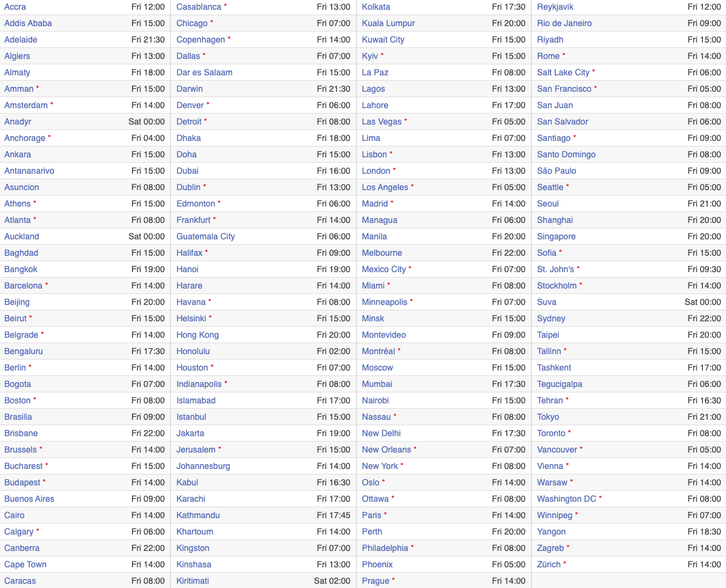Open the Washington DC link
This screenshot has width=726, height=588.
coord(567,499)
